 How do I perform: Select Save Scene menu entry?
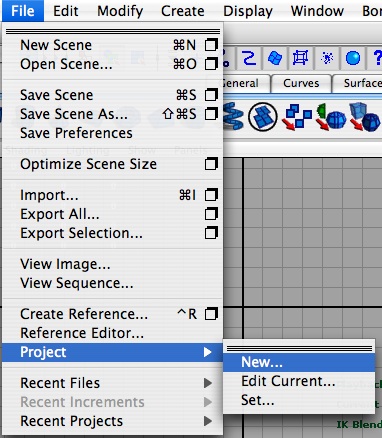point(113,95)
